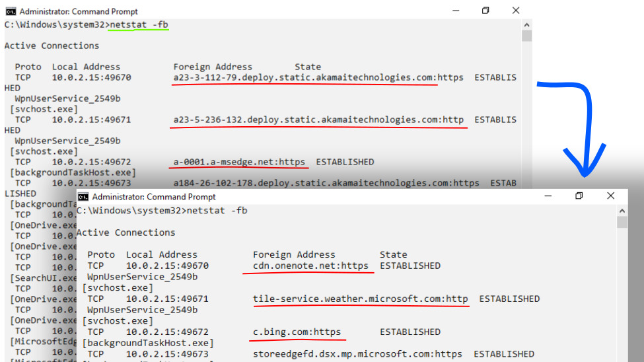Close the back Command Prompt window
The height and width of the screenshot is (362, 644).
(516, 11)
